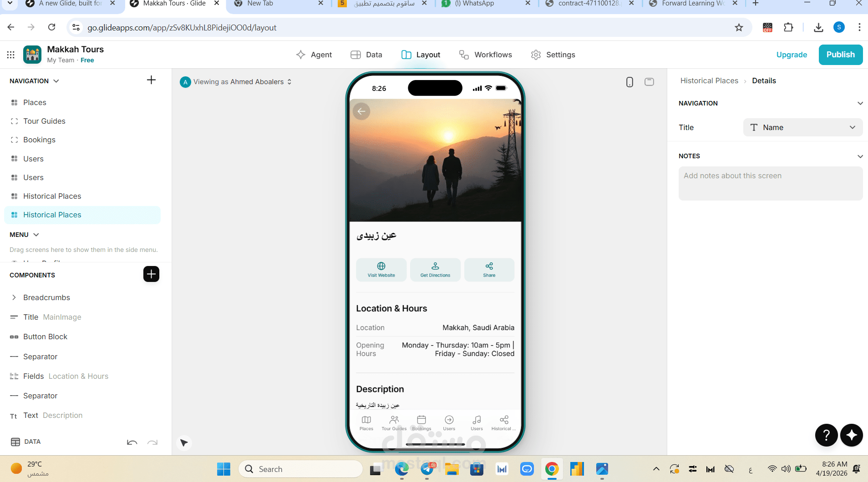
Task: Click the taskbar Search box
Action: point(300,469)
